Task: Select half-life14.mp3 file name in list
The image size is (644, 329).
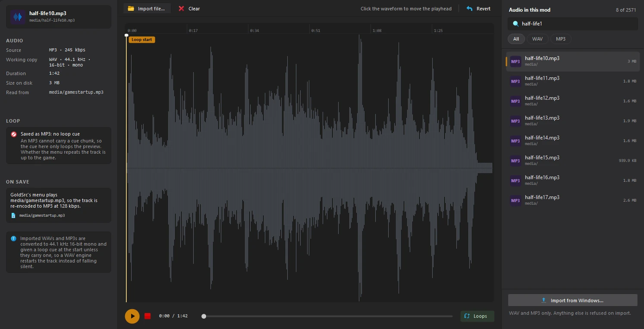Action: 542,138
